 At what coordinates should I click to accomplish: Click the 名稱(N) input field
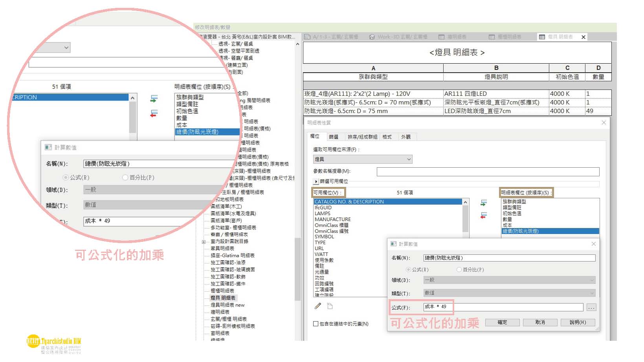[x=509, y=258]
